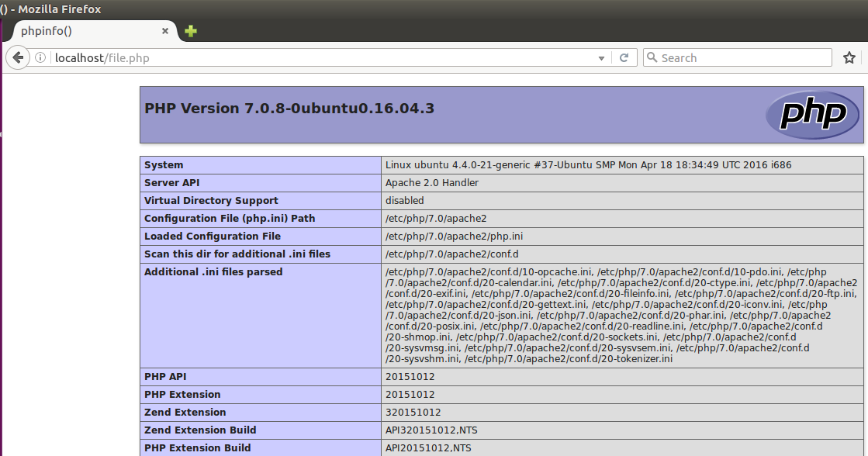The height and width of the screenshot is (456, 868).
Task: Click the PHP logo image
Action: click(x=813, y=115)
